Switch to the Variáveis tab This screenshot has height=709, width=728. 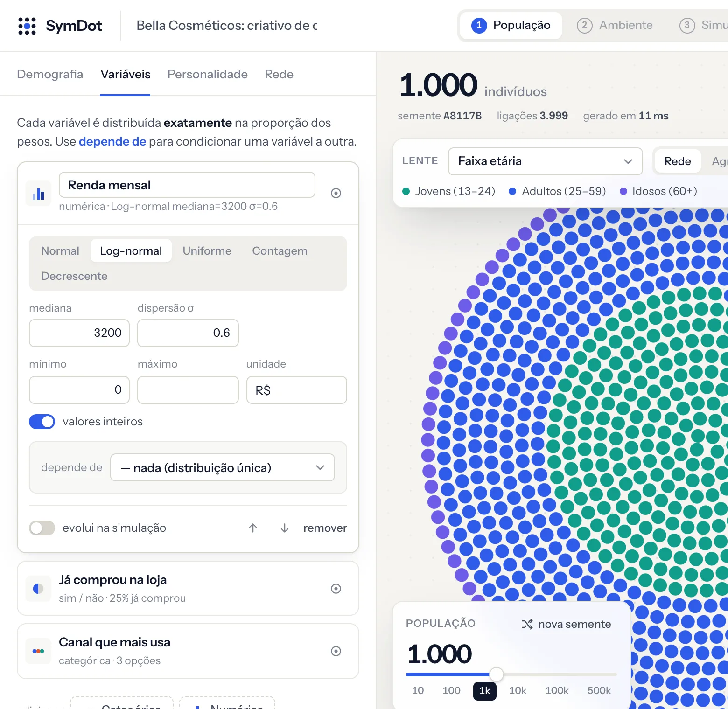point(126,74)
